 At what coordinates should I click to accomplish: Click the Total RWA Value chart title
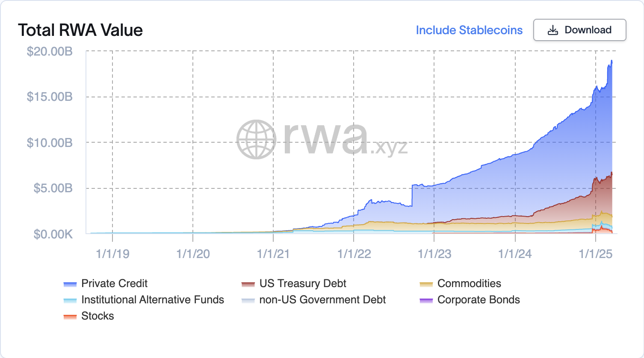(x=80, y=30)
